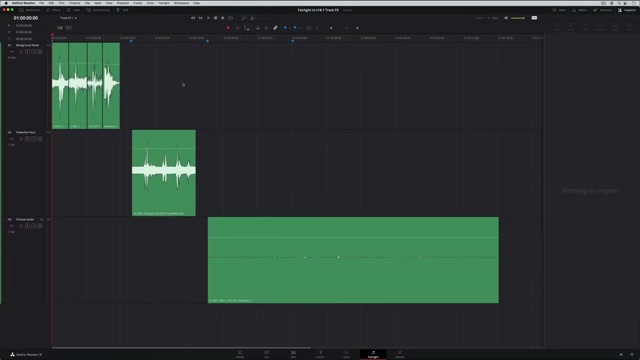Show the Meters panel
Viewport: 640px width, 360px height.
(580, 10)
